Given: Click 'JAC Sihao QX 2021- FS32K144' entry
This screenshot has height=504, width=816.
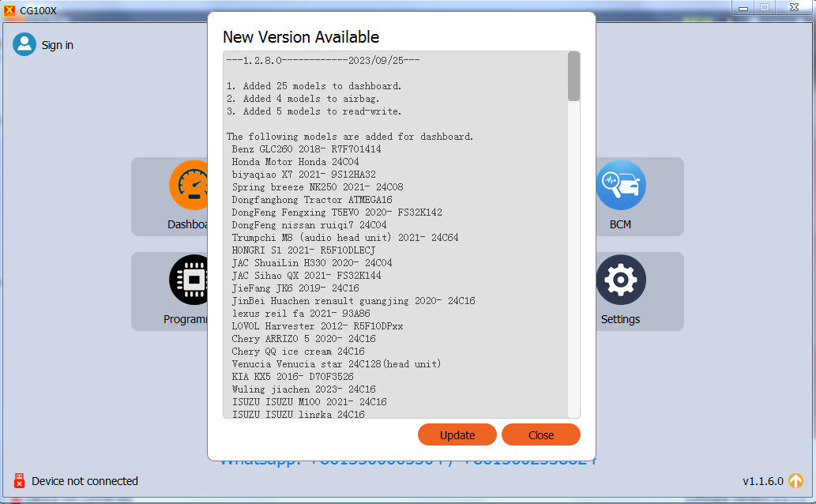Looking at the screenshot, I should [306, 276].
